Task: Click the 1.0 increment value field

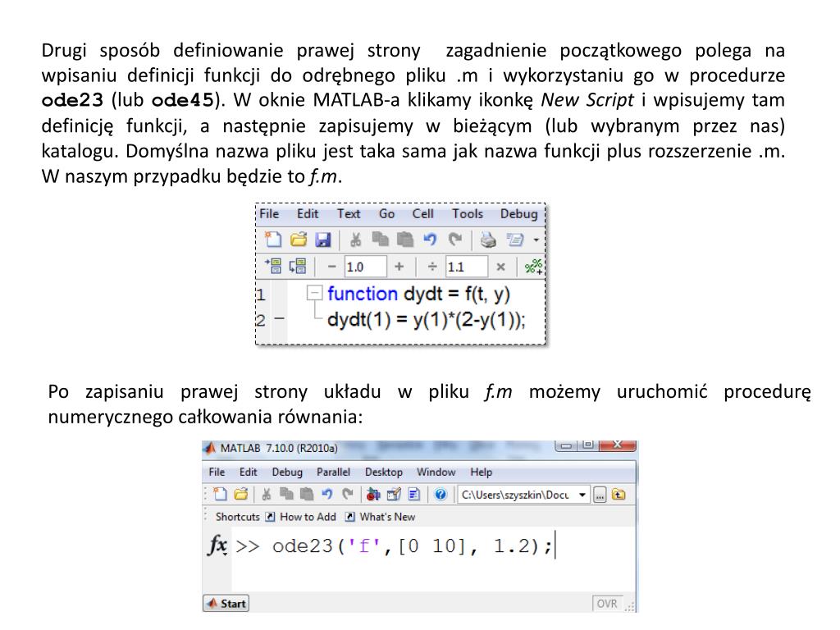Action: [365, 267]
